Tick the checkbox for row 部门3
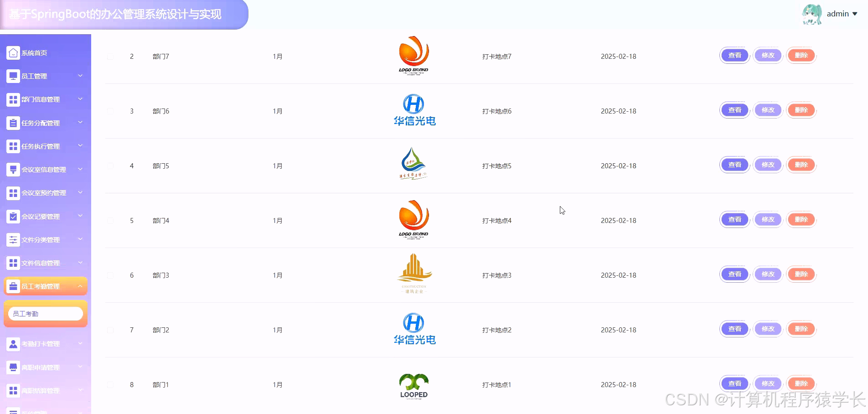Viewport: 868px width, 414px height. coord(110,275)
